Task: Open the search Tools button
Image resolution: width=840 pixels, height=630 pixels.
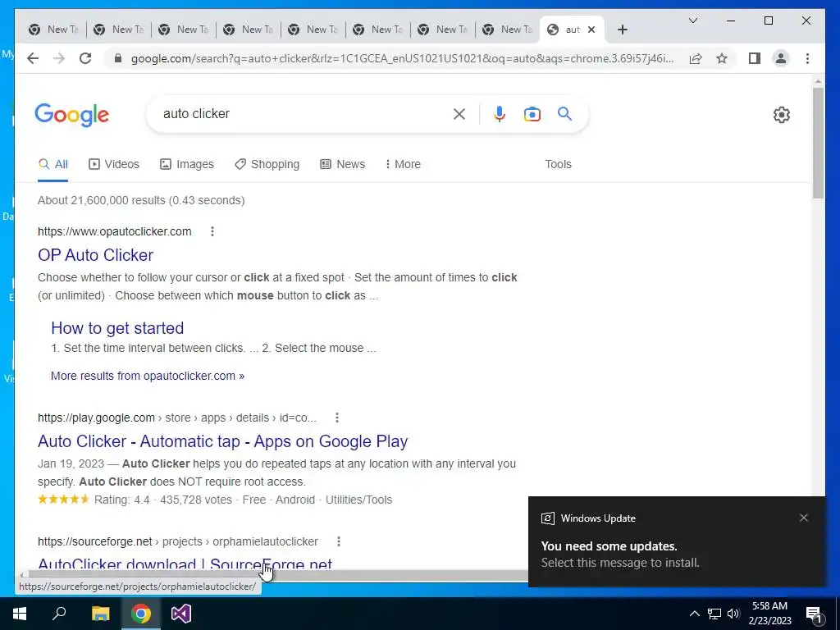Action: point(558,164)
